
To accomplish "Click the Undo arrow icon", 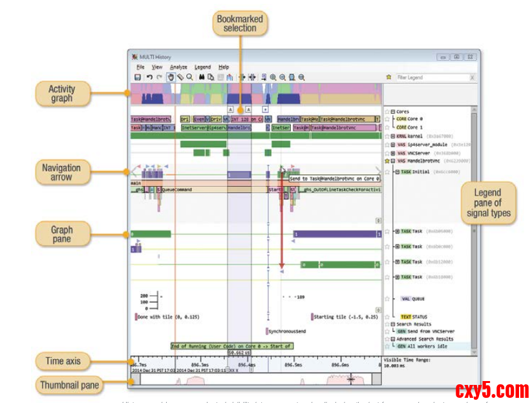I will (149, 77).
